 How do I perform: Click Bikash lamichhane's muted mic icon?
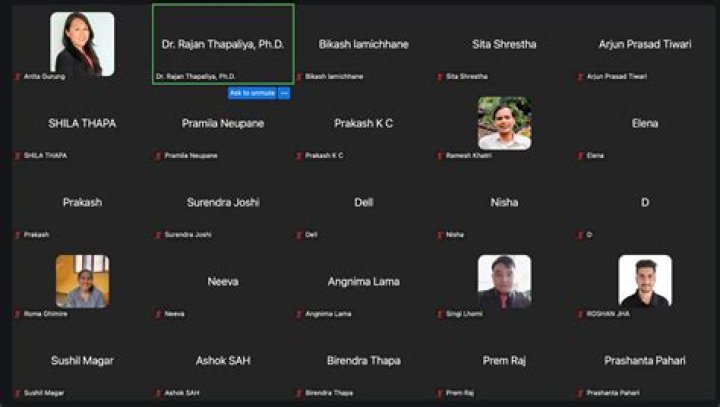click(299, 77)
